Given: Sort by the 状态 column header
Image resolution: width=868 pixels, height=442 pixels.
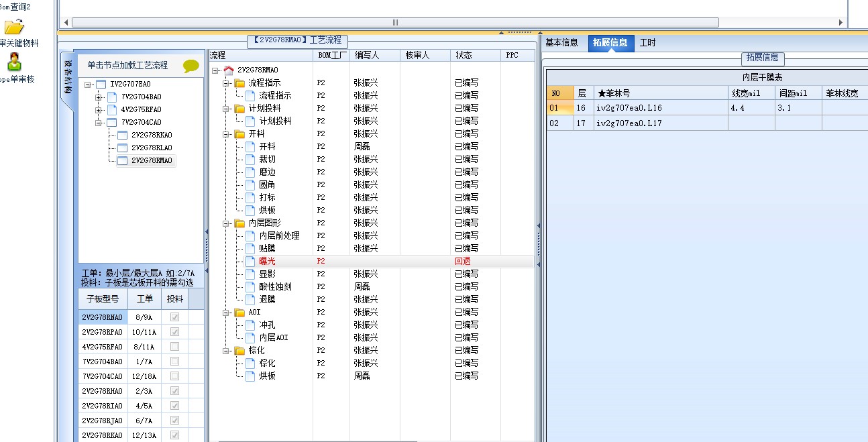Looking at the screenshot, I should (x=475, y=56).
